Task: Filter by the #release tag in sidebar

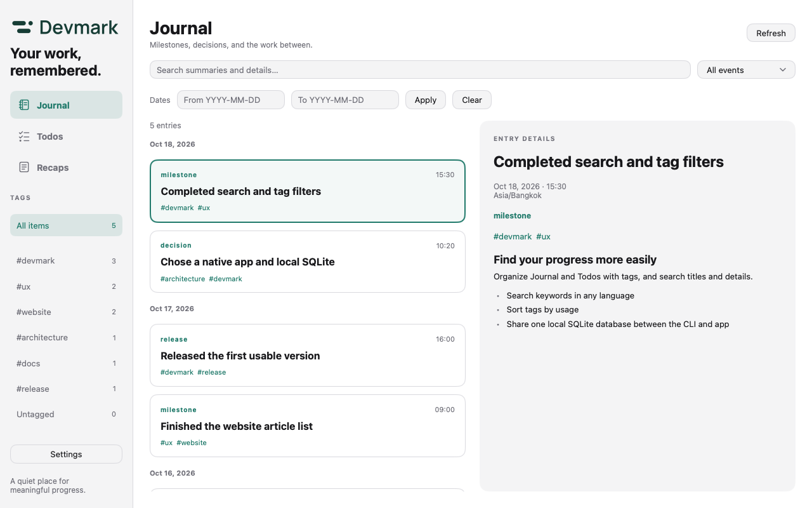Action: click(x=66, y=389)
